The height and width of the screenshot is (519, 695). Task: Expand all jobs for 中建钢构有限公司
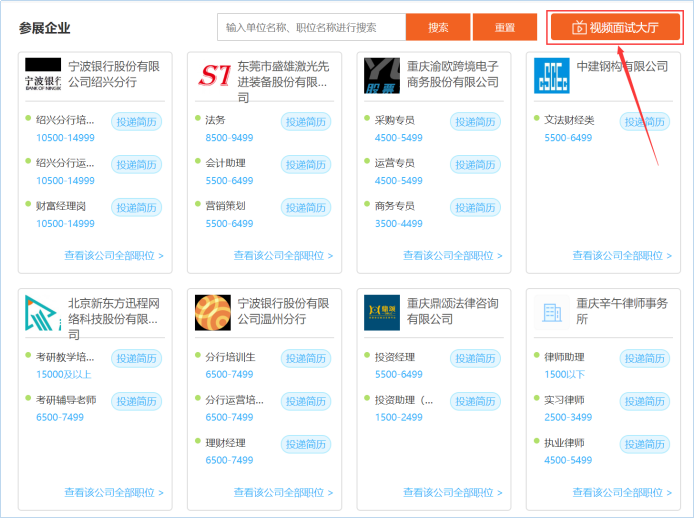click(622, 255)
